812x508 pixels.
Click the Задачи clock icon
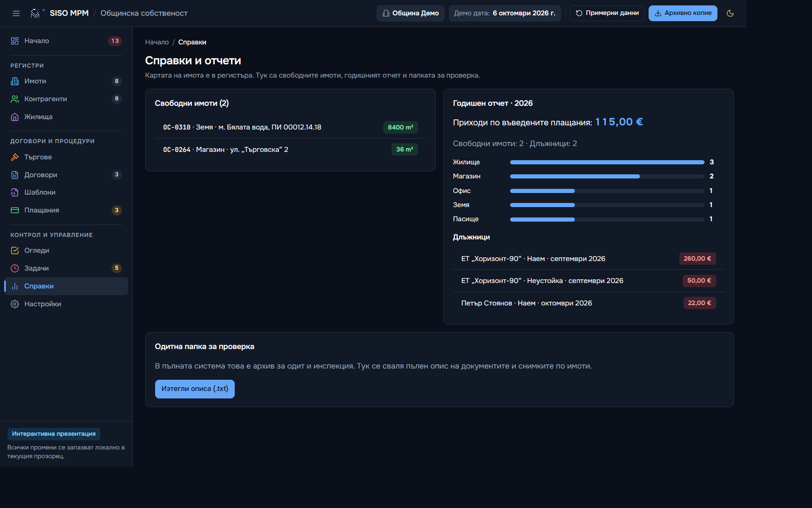click(x=15, y=268)
